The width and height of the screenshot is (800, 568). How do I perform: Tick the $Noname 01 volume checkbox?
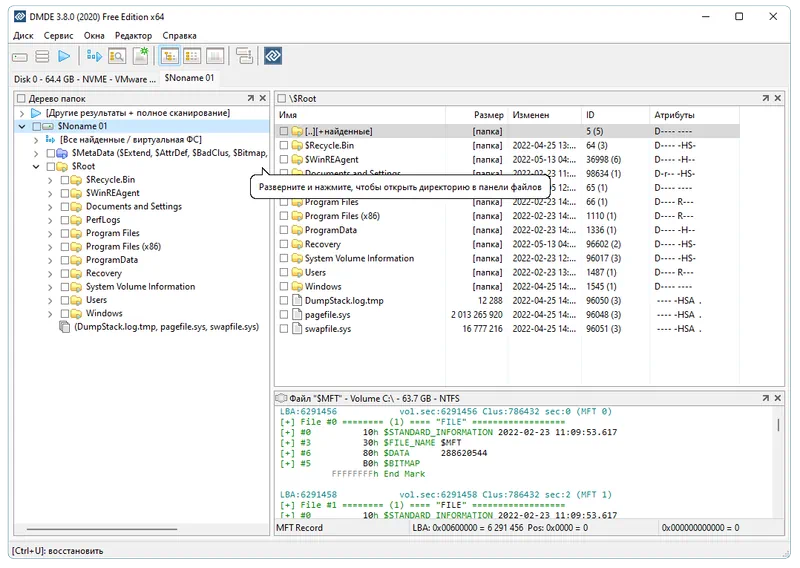pyautogui.click(x=37, y=127)
